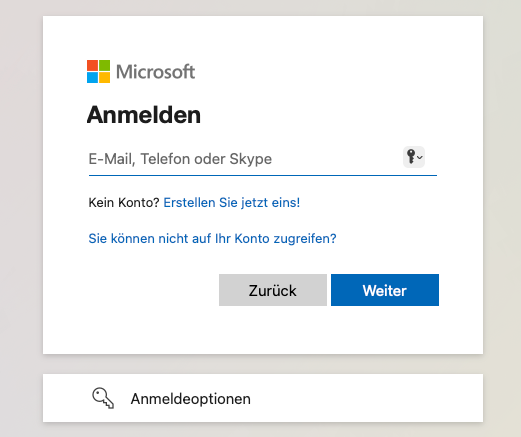Image resolution: width=521 pixels, height=437 pixels.
Task: Expand the chevron next to the autofill key
Action: [420, 157]
